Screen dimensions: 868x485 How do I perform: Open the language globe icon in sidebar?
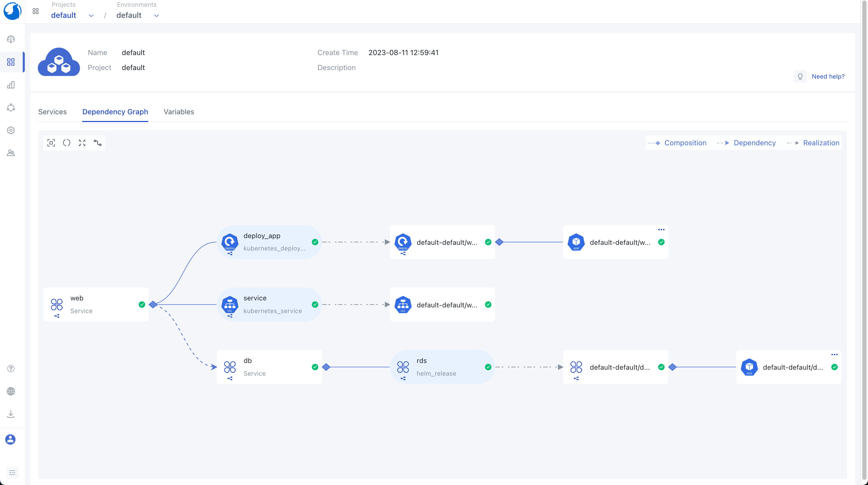tap(11, 391)
